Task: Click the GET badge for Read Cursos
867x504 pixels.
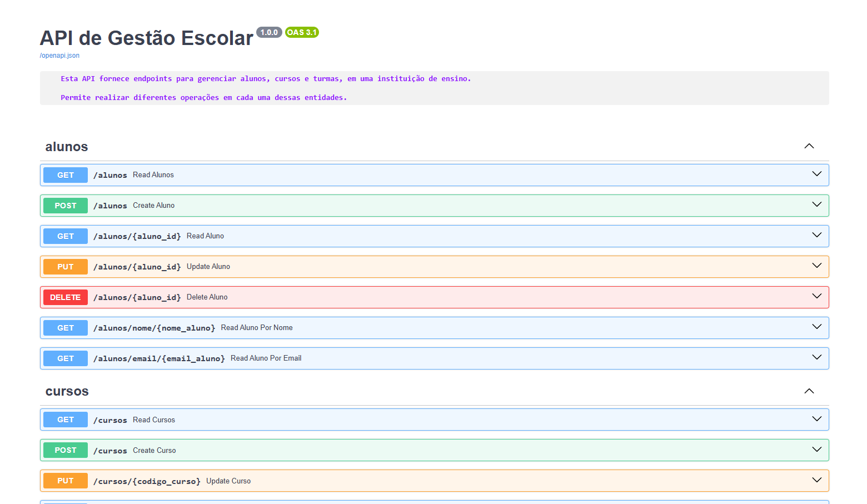Action: click(x=66, y=420)
